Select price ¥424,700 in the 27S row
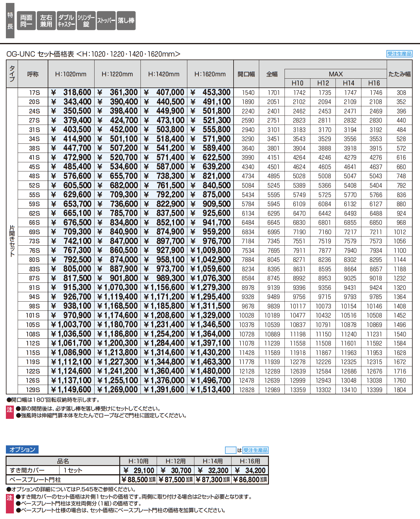This screenshot has width=420, height=519. pyautogui.click(x=118, y=120)
